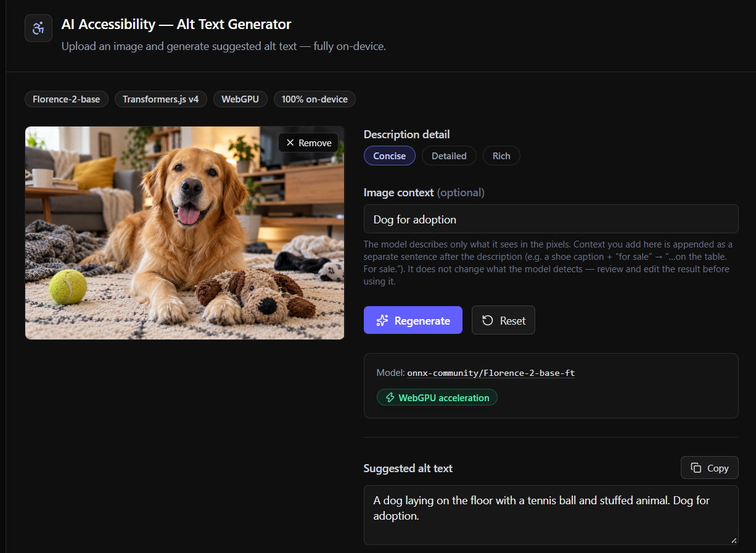
Task: Click the lightning bolt WebGPU acceleration icon
Action: 390,397
